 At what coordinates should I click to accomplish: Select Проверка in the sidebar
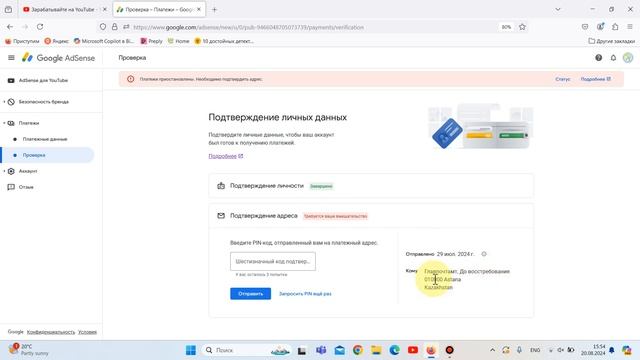pyautogui.click(x=47, y=155)
